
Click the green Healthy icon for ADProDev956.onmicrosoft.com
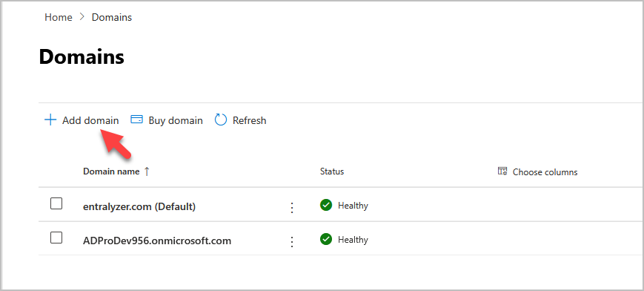[325, 239]
